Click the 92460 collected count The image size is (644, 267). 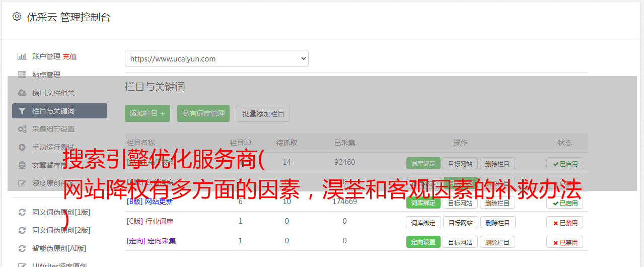point(344,162)
